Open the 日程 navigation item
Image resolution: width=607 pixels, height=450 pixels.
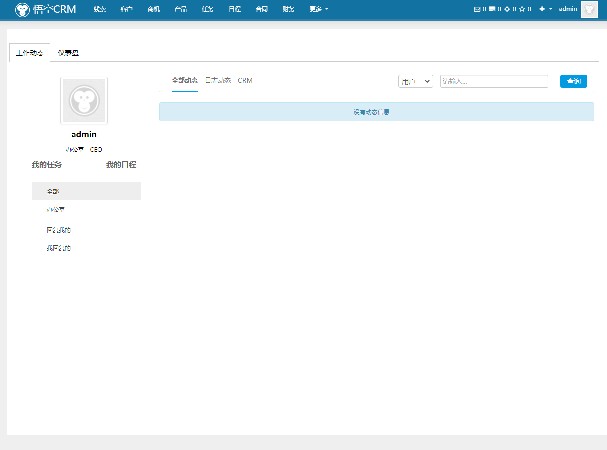235,9
